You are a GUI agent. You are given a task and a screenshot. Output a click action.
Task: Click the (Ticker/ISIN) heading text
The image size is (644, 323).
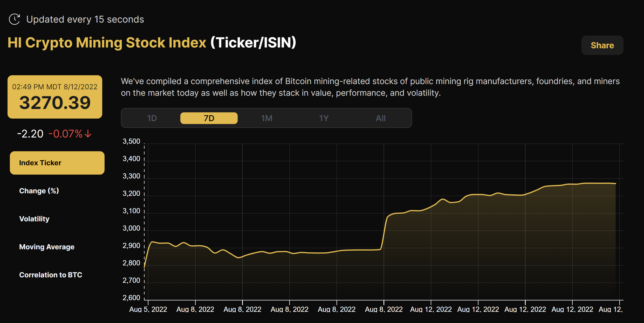pyautogui.click(x=253, y=43)
